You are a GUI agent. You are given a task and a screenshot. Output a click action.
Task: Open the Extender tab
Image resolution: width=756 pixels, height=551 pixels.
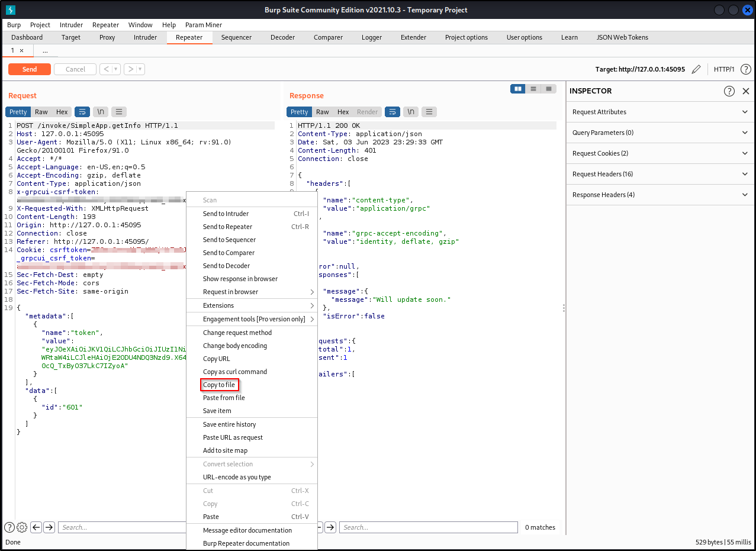413,37
